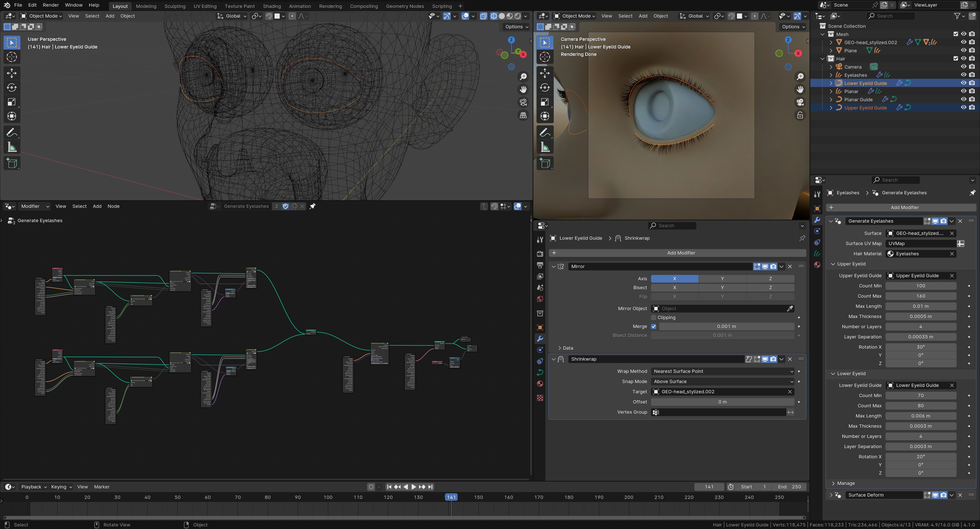Open Object Mode dropdown in left viewport
Image resolution: width=980 pixels, height=529 pixels.
click(x=41, y=16)
